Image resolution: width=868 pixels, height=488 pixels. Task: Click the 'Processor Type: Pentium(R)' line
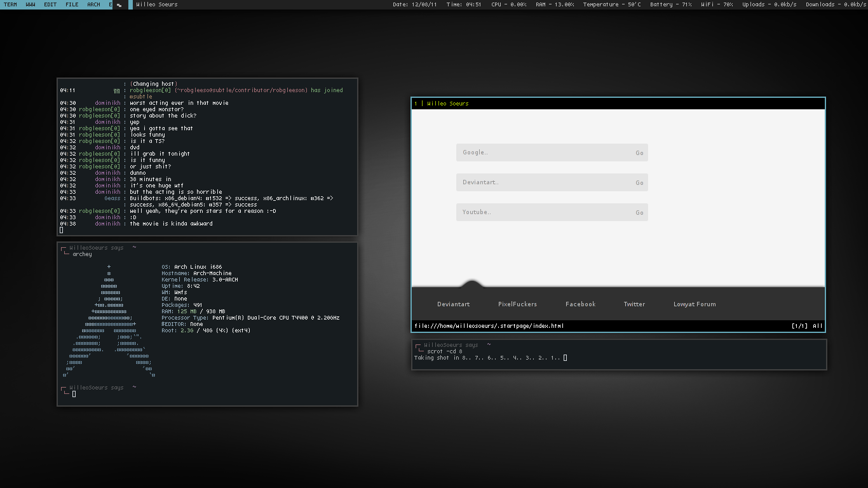[x=250, y=318]
